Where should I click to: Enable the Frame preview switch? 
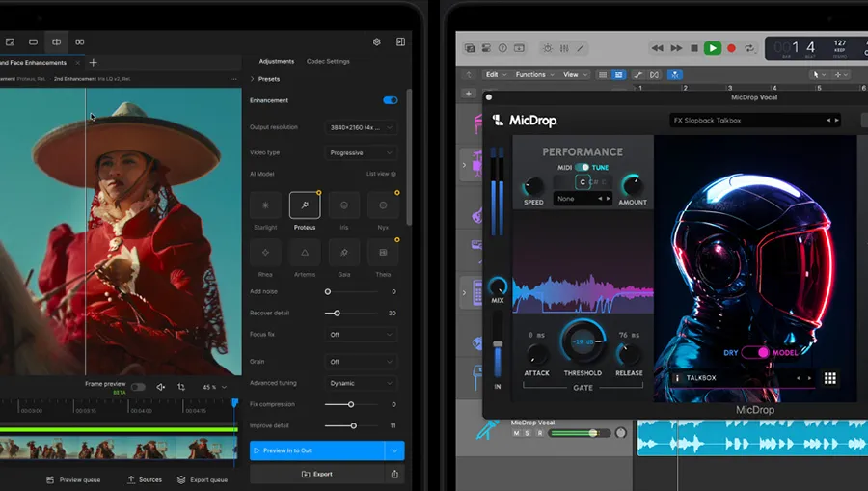click(138, 387)
